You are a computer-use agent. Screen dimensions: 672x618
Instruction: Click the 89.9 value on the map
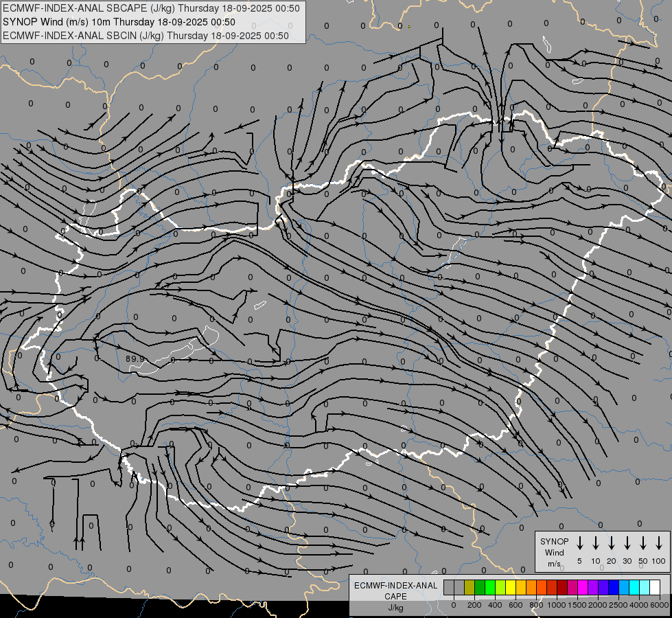(135, 358)
